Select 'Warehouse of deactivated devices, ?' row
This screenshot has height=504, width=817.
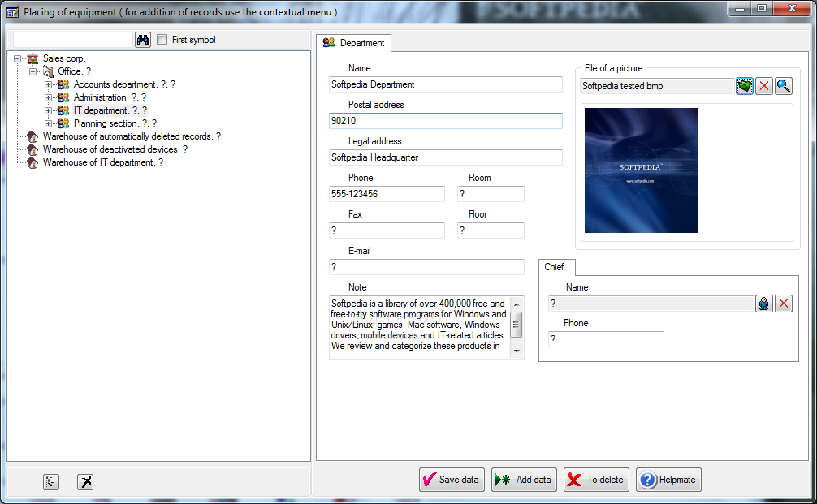point(115,149)
